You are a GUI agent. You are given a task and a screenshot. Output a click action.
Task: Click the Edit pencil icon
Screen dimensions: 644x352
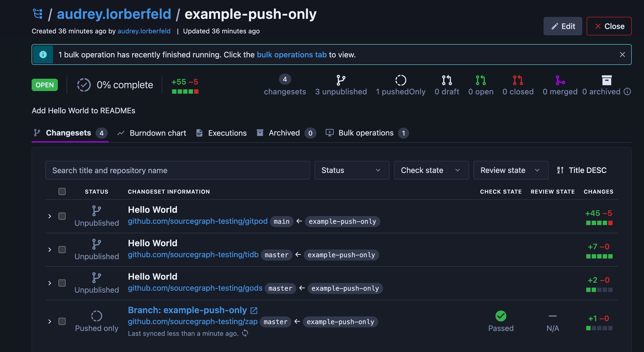tap(555, 26)
